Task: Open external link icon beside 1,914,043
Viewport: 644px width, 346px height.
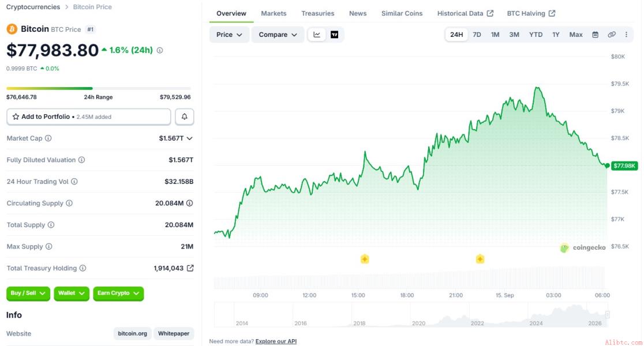Action: 190,268
